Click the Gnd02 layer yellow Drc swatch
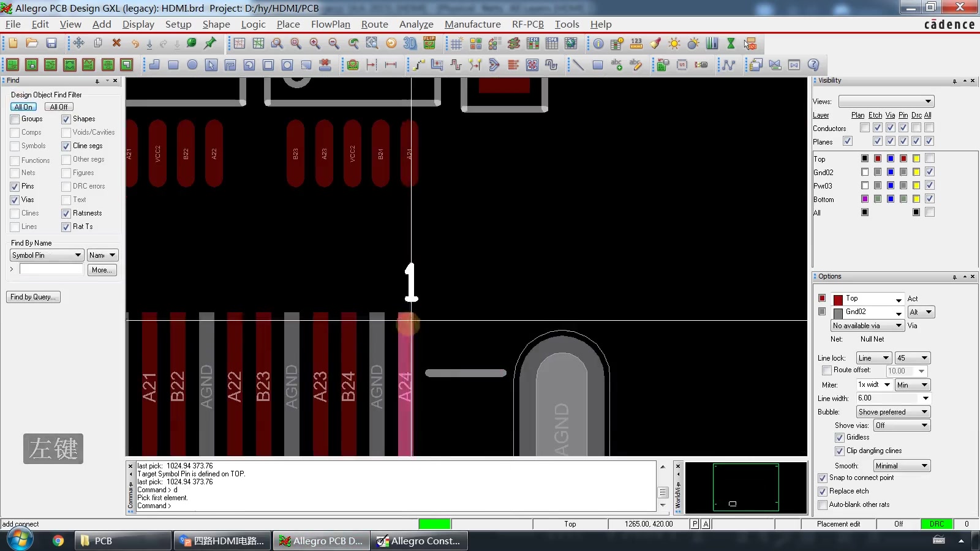This screenshot has height=551, width=980. 916,172
